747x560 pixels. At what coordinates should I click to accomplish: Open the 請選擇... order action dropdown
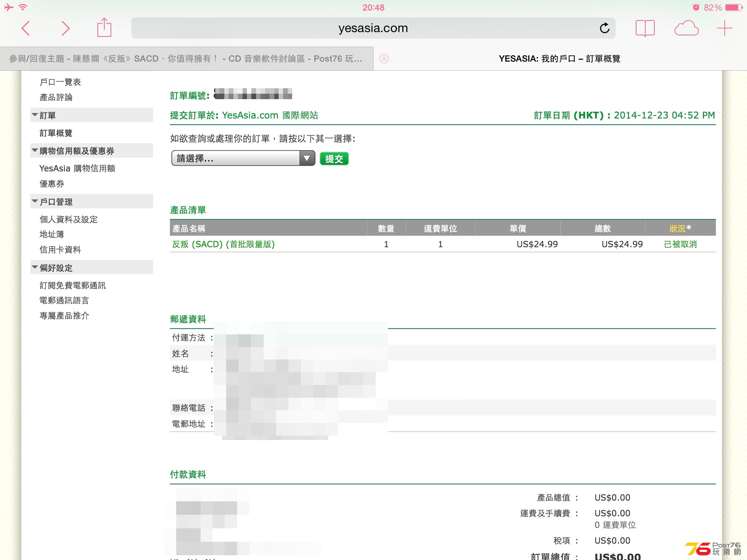pos(243,158)
